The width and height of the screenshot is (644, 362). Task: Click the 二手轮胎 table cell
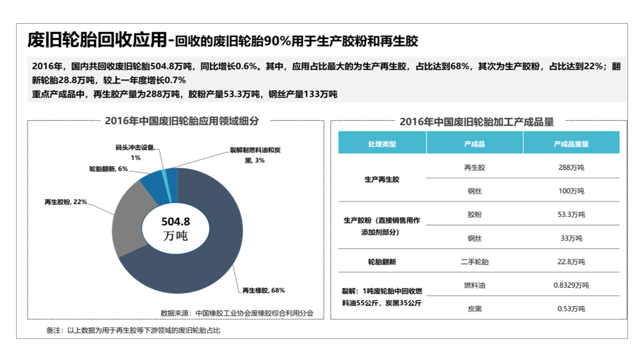pyautogui.click(x=474, y=261)
